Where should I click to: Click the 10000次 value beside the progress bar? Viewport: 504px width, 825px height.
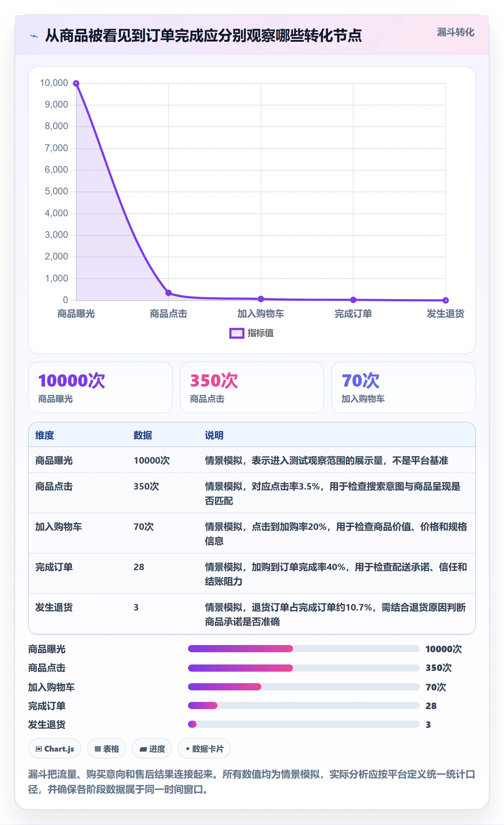click(x=444, y=649)
